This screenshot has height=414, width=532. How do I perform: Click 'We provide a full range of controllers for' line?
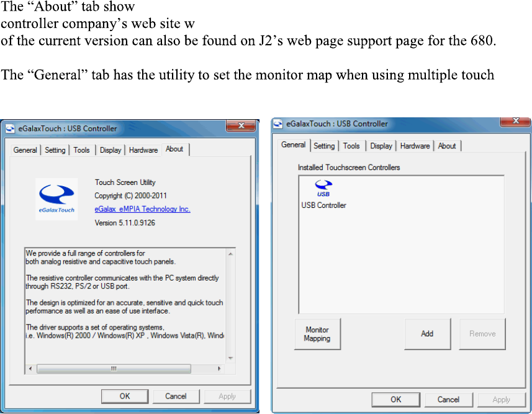(x=86, y=253)
